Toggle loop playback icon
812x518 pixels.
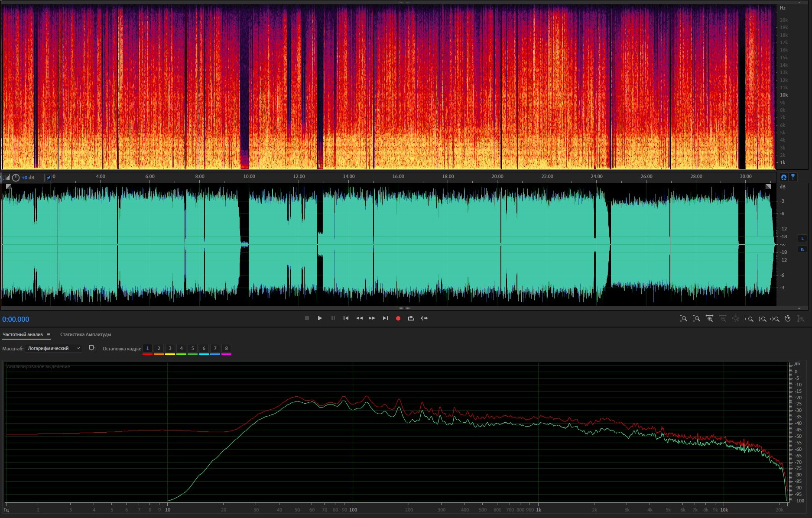[x=411, y=318]
